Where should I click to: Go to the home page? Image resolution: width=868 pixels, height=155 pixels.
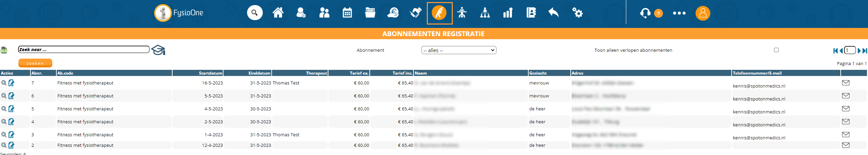278,13
